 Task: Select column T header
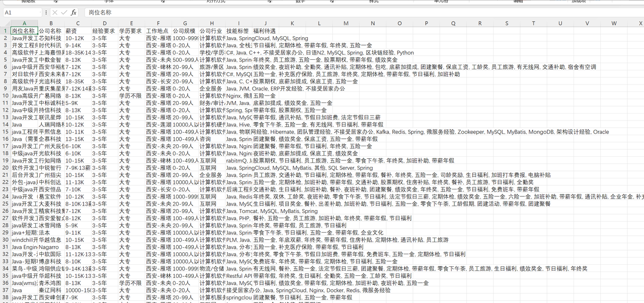coord(534,23)
